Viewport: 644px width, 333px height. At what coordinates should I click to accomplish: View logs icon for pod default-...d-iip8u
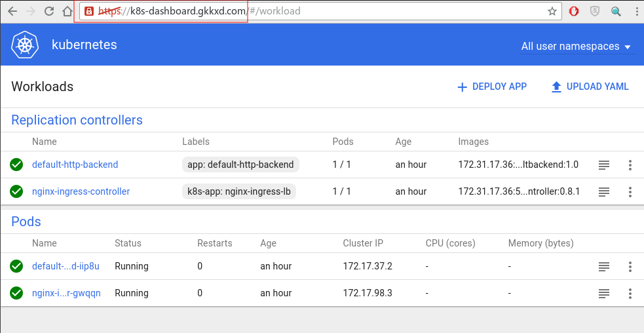pyautogui.click(x=604, y=267)
